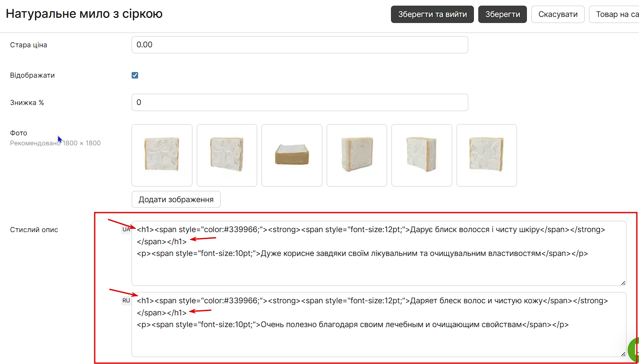Click the page title 'Натуральне мило з сіркою'
This screenshot has width=639, height=364.
(84, 14)
